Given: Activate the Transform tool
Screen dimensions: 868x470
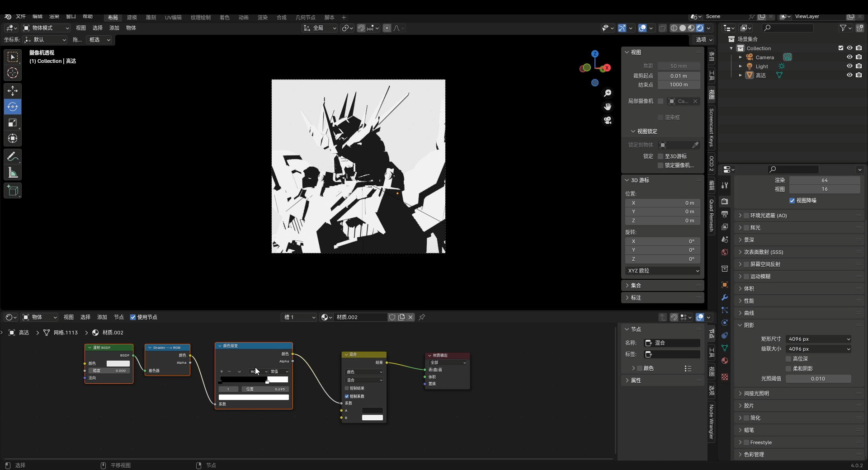Looking at the screenshot, I should (13, 138).
